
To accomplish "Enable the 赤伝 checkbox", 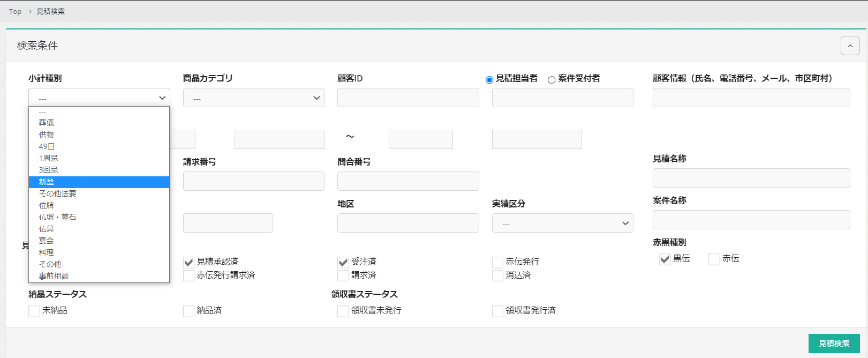I will click(x=714, y=259).
